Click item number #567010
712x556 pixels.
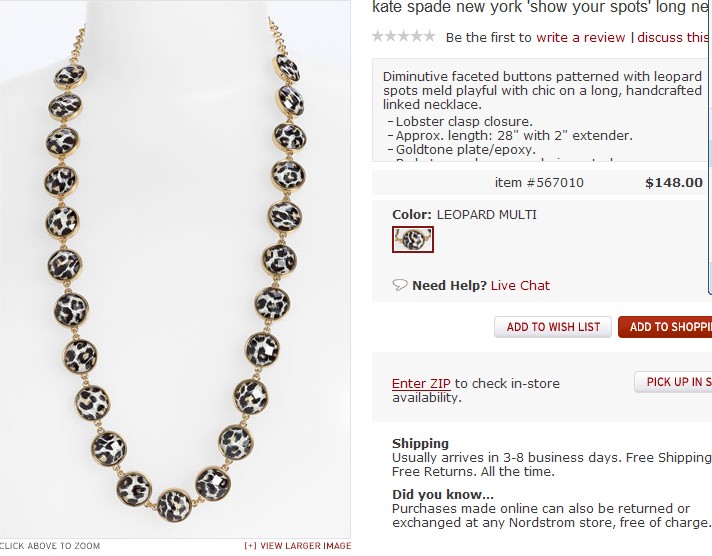pos(539,183)
